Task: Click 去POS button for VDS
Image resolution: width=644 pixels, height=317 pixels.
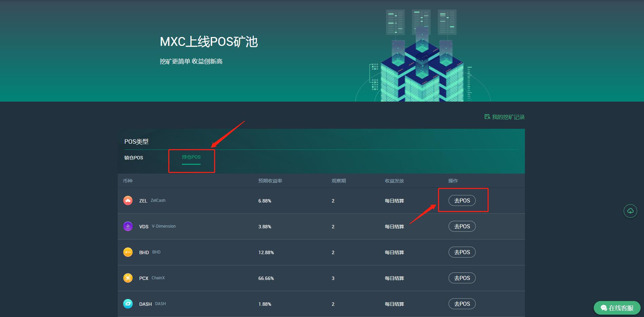Action: click(x=462, y=226)
